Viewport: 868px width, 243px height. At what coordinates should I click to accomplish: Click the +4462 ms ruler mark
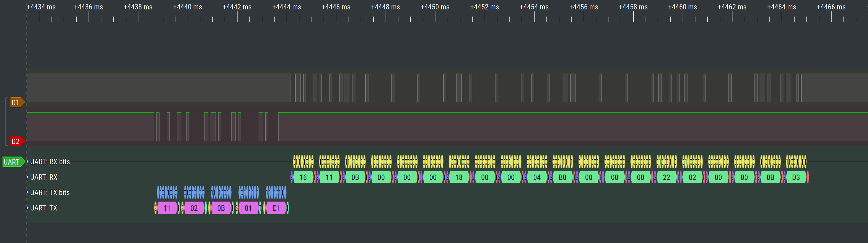click(732, 7)
